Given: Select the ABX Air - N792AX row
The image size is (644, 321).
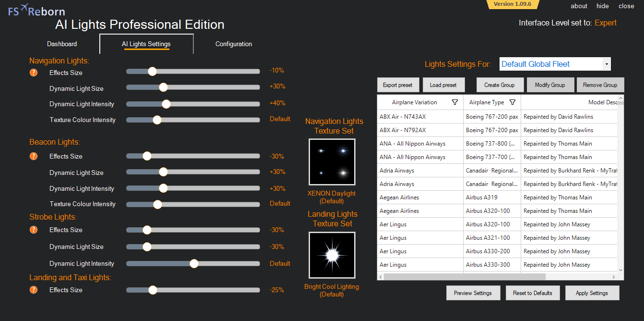Looking at the screenshot, I should [x=497, y=130].
